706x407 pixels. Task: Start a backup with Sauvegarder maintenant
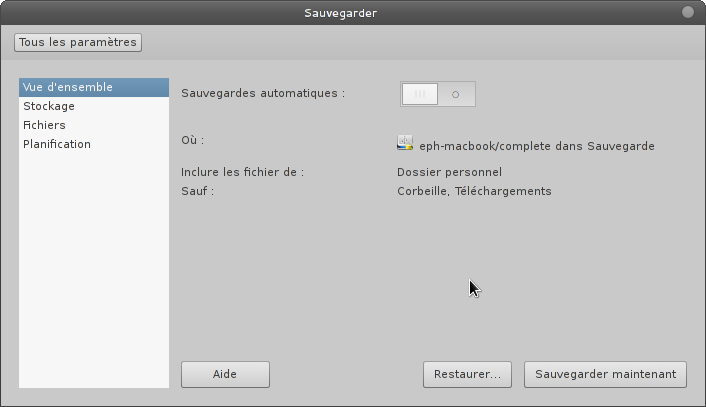tap(605, 374)
